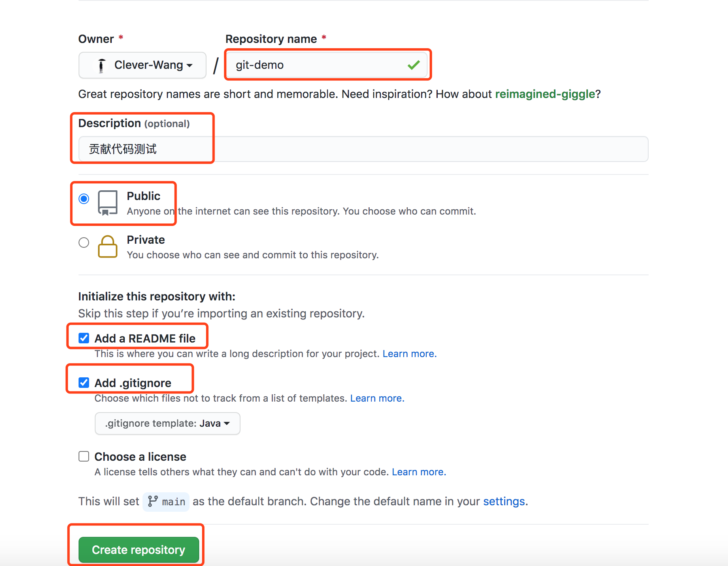Open the reimagined-giggle name suggestion link
Image resolution: width=728 pixels, height=566 pixels.
coord(545,94)
